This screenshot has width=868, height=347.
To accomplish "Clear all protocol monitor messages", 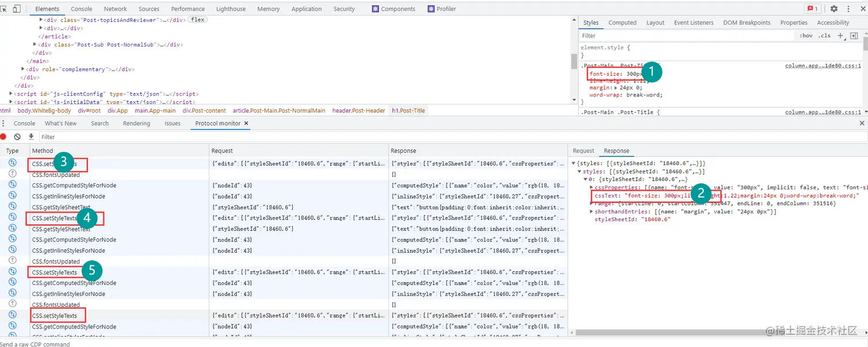I will 17,137.
